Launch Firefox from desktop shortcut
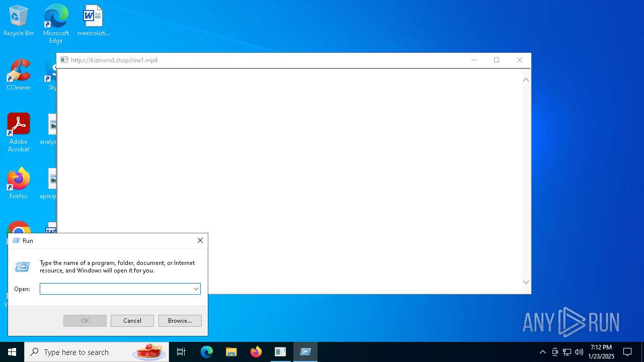Screen dimensions: 644x362 19,184
